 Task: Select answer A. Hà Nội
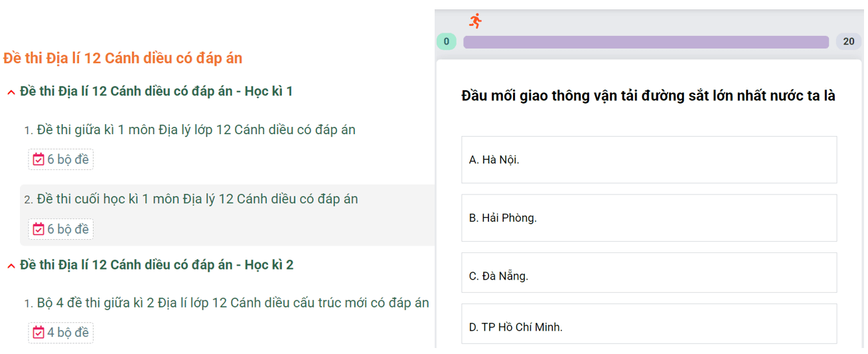(648, 159)
